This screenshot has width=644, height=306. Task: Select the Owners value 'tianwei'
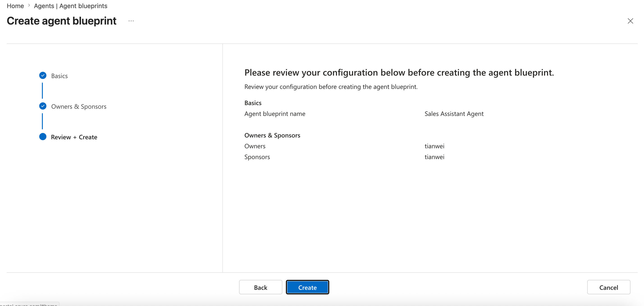pyautogui.click(x=434, y=146)
